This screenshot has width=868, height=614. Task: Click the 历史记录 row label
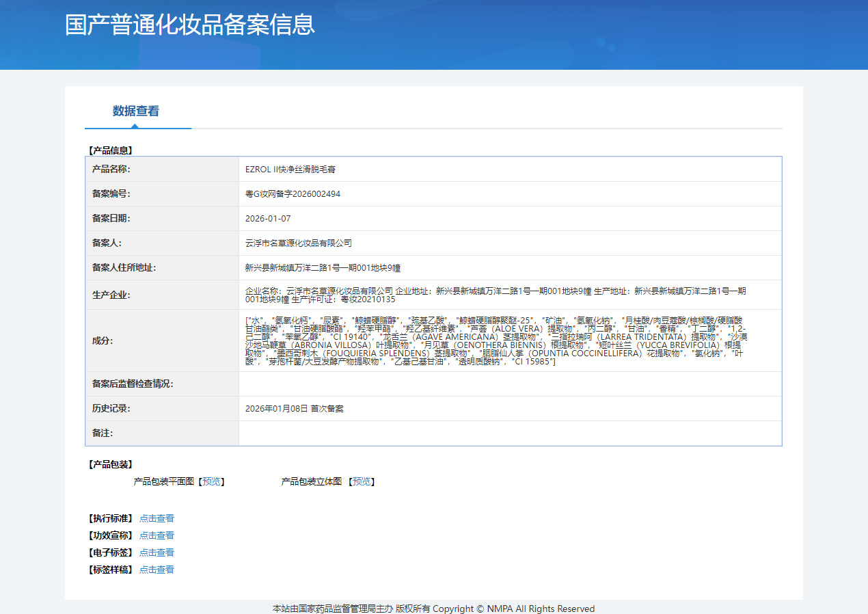[111, 408]
